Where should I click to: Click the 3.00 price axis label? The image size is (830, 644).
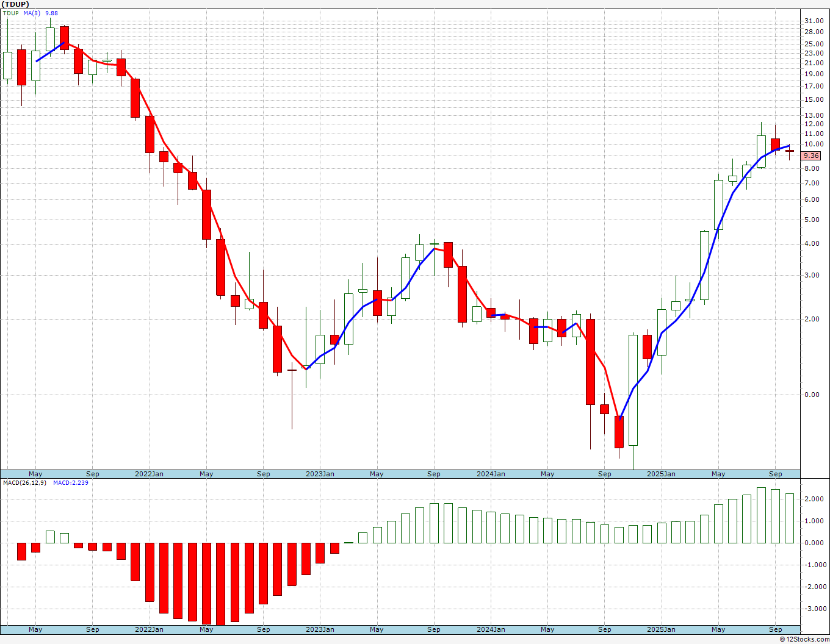pyautogui.click(x=813, y=275)
